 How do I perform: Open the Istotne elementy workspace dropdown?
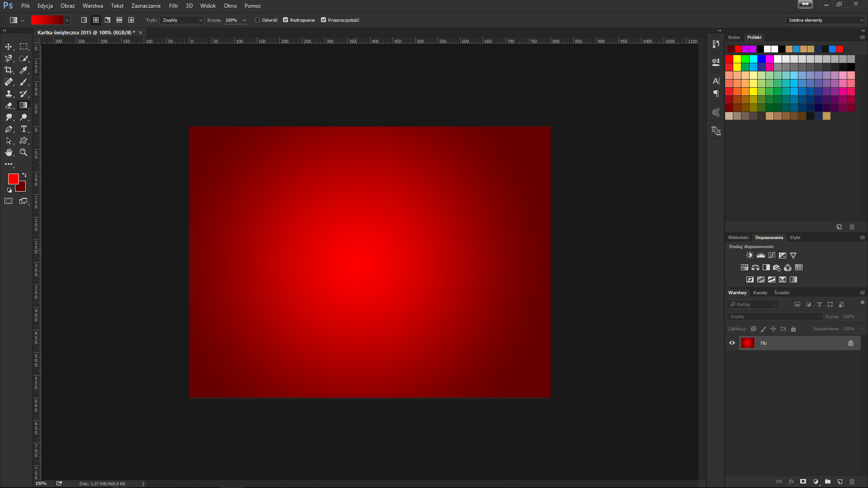coord(826,20)
